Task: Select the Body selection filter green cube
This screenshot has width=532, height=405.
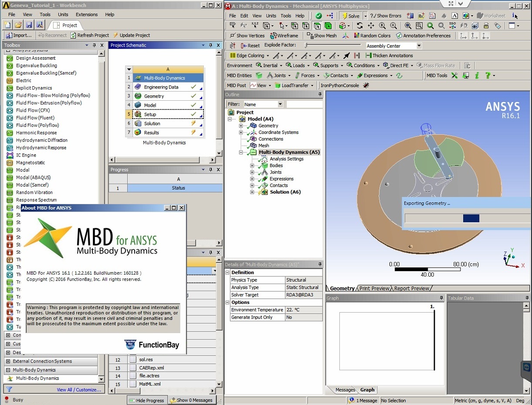Action: [x=328, y=26]
